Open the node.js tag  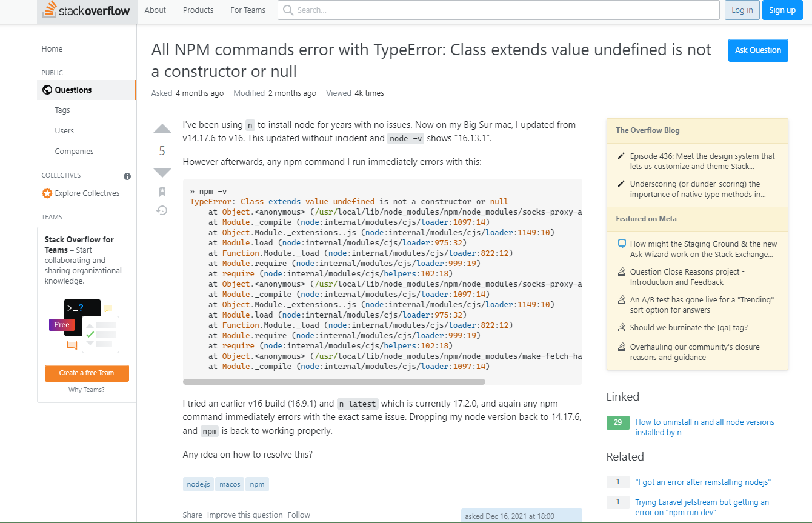point(198,484)
